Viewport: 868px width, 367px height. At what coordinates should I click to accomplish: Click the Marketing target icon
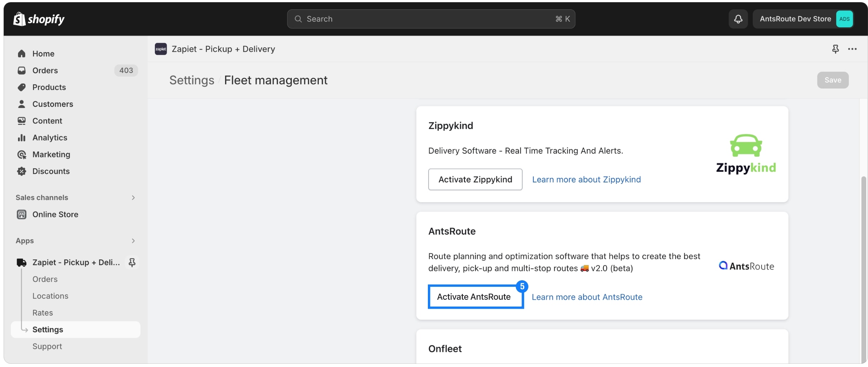[22, 154]
